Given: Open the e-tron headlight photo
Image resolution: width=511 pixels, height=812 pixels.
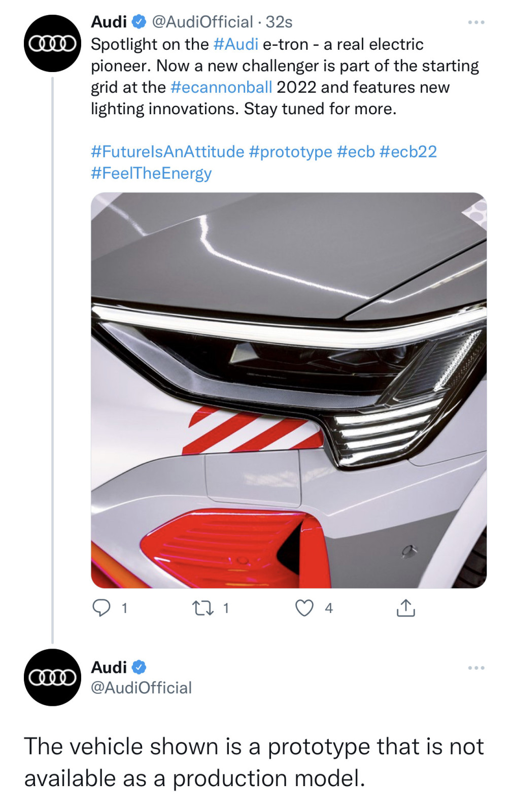Looking at the screenshot, I should point(288,388).
